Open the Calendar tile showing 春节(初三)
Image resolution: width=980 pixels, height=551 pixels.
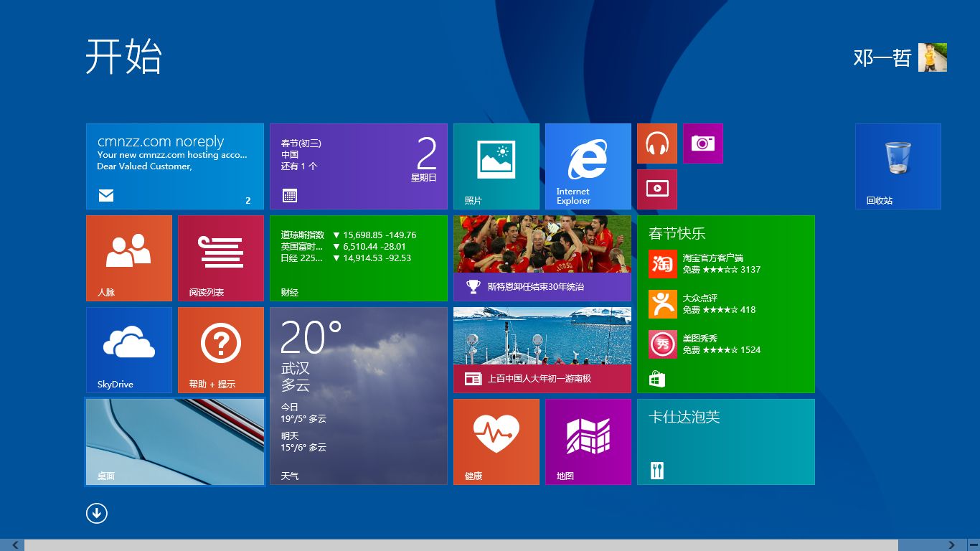pyautogui.click(x=359, y=166)
